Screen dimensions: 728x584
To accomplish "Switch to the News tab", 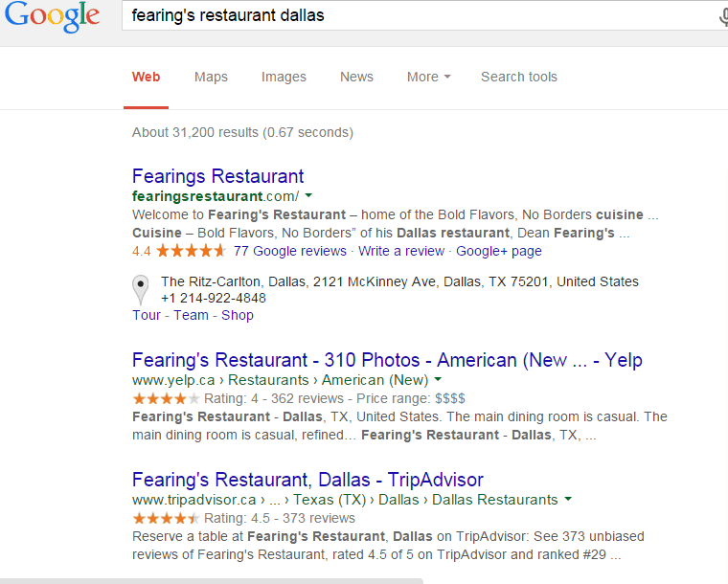I will tap(356, 77).
